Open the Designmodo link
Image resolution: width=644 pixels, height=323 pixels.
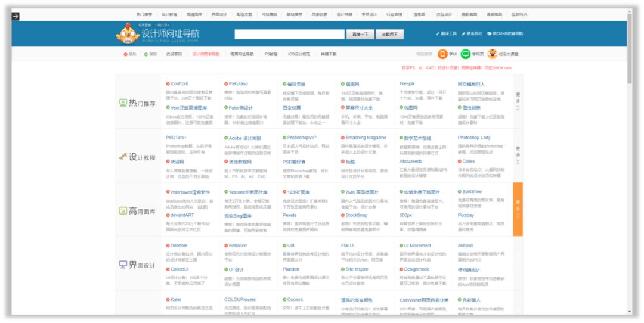416,269
